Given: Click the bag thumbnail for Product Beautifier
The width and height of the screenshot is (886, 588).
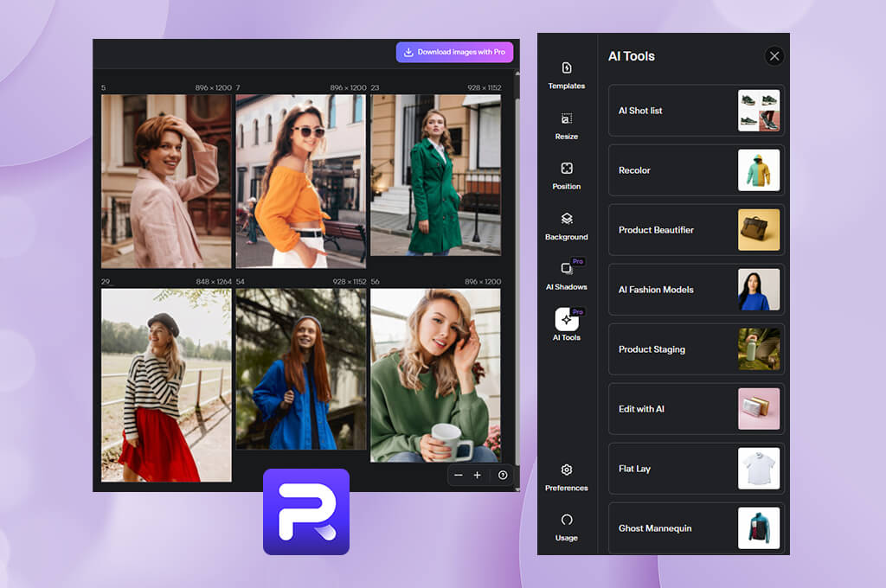Looking at the screenshot, I should pyautogui.click(x=759, y=230).
